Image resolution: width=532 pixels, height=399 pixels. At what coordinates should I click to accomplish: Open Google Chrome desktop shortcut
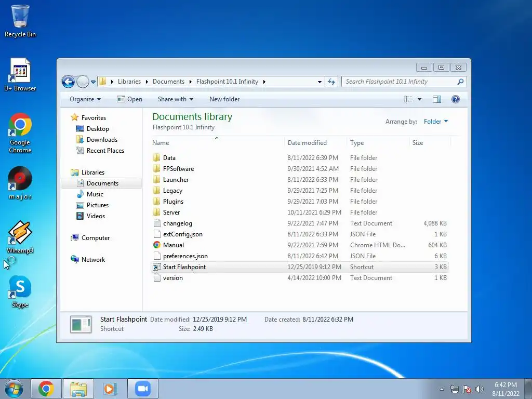point(20,132)
